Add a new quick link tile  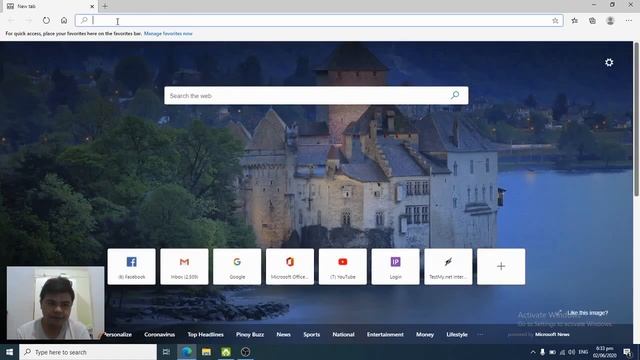click(x=501, y=267)
